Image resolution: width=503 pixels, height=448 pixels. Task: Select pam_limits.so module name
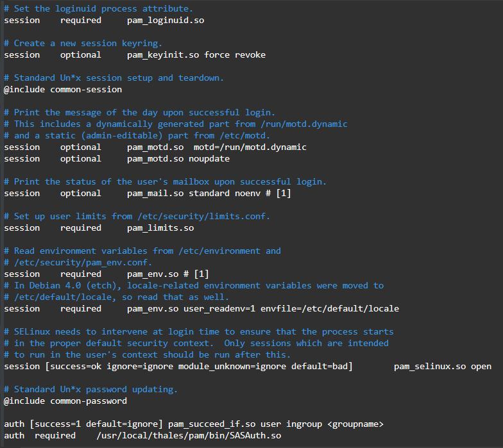[x=160, y=228]
